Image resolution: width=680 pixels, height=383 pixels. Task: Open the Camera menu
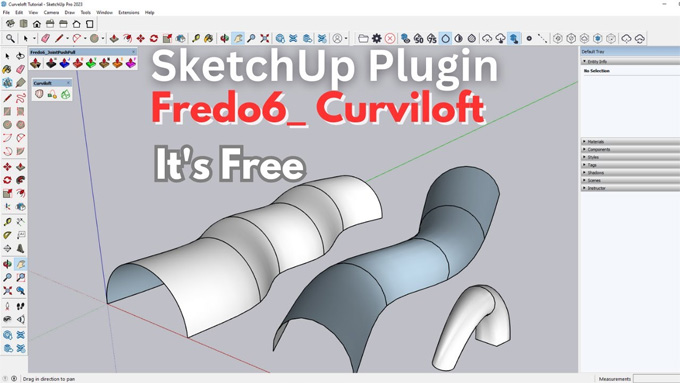coord(51,13)
